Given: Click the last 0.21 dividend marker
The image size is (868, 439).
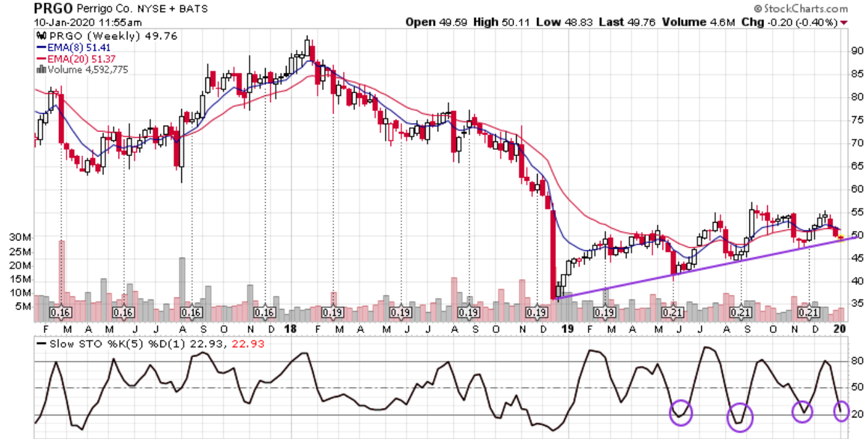Looking at the screenshot, I should 808,313.
